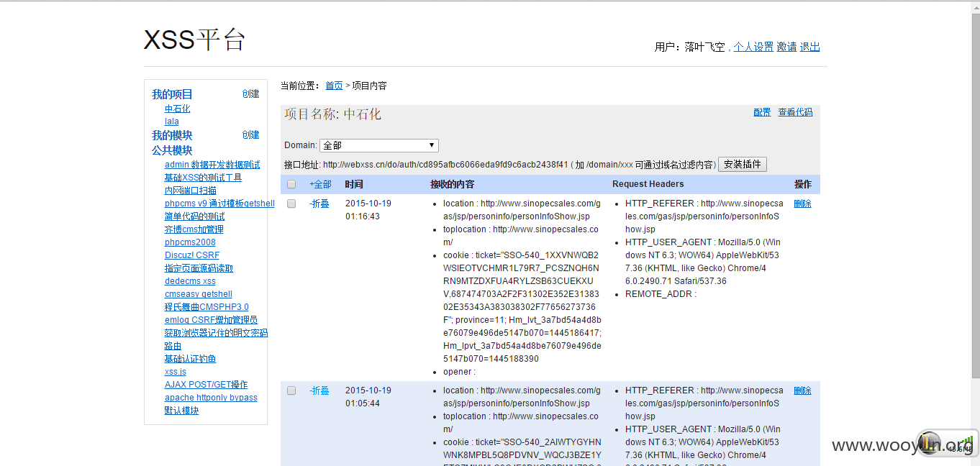The width and height of the screenshot is (980, 466).
Task: Check the box for the 01:05:44 record
Action: 291,390
